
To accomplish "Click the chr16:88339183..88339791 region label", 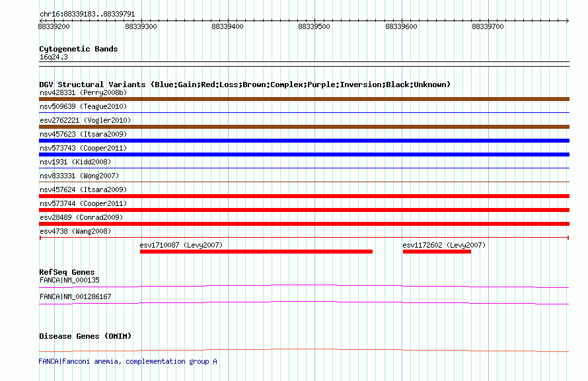I will coord(87,14).
